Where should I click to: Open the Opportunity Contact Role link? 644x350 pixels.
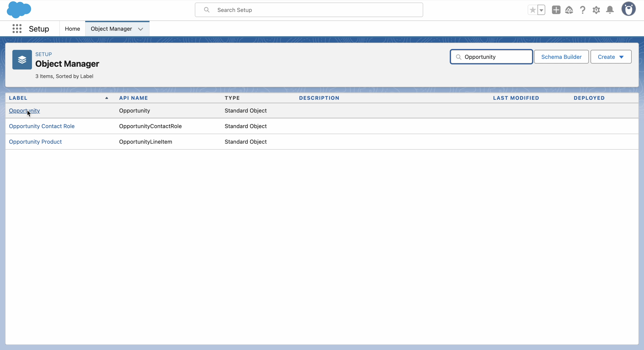(42, 126)
